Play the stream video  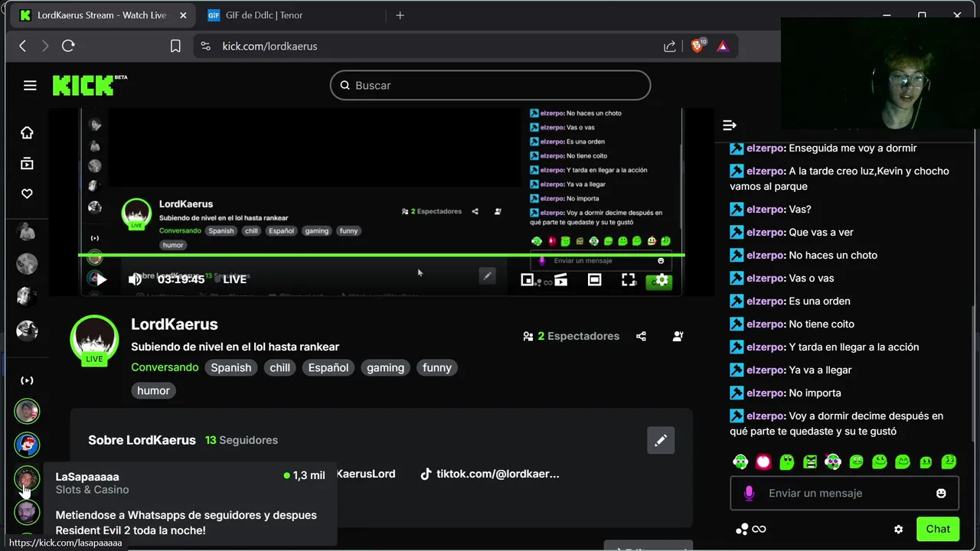(x=101, y=279)
